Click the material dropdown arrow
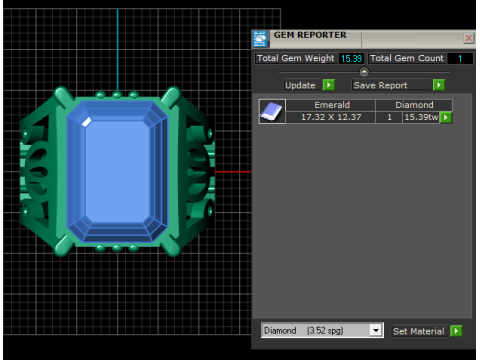This screenshot has height=360, width=480. click(376, 330)
